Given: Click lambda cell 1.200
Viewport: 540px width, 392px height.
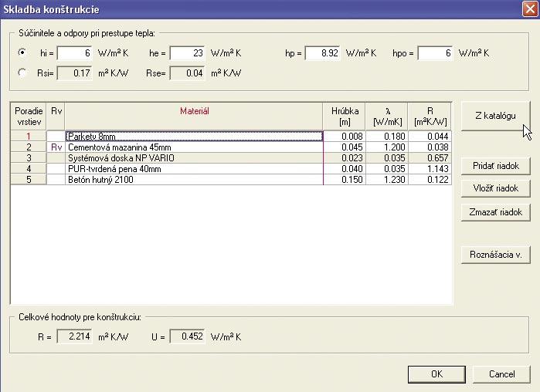Looking at the screenshot, I should tap(387, 147).
